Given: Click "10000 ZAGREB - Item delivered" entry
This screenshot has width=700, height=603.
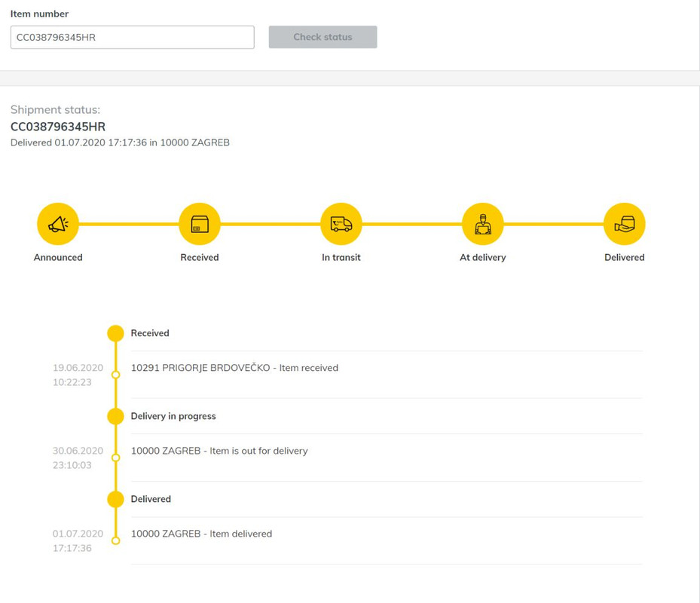Looking at the screenshot, I should click(201, 534).
